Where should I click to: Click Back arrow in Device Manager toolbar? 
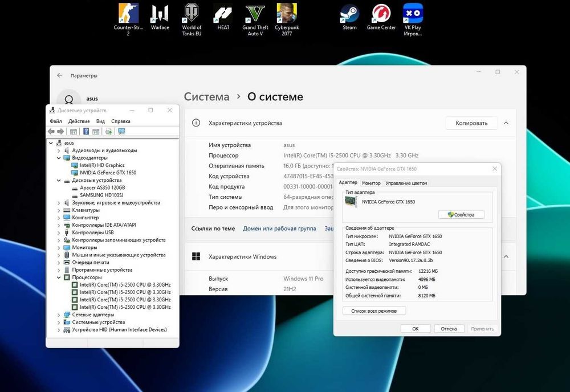(x=51, y=132)
